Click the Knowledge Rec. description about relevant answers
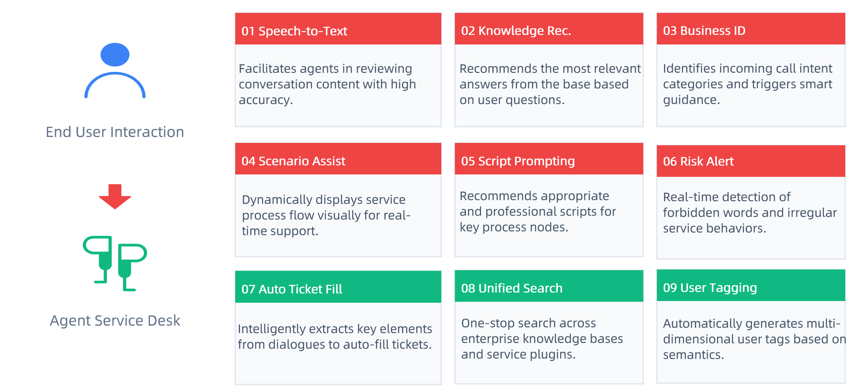868x391 pixels. click(550, 84)
